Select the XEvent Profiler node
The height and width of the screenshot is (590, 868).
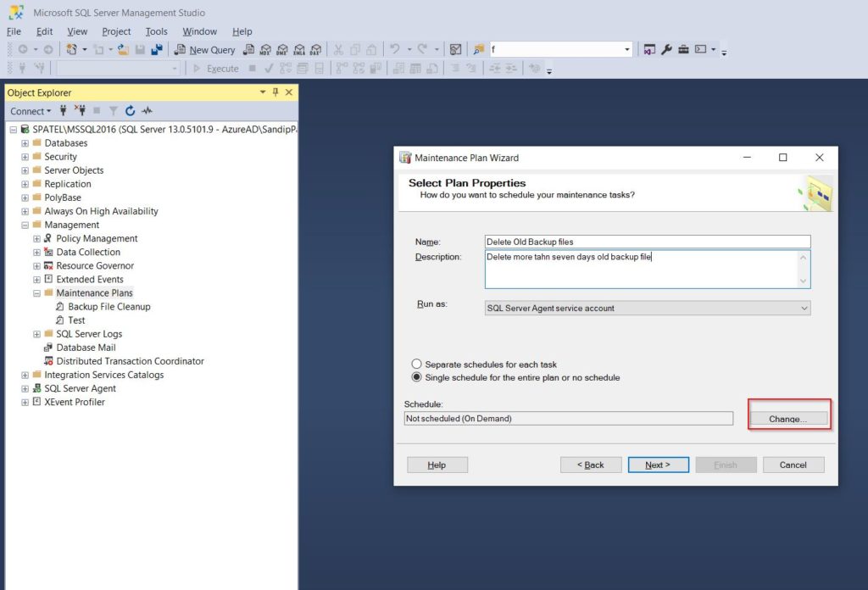75,403
